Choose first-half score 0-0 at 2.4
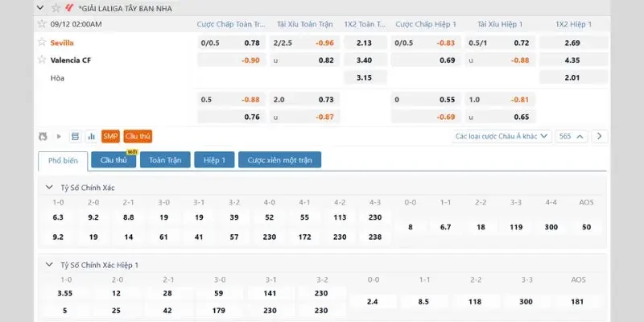Screen dimensions: 644x322 373,302
